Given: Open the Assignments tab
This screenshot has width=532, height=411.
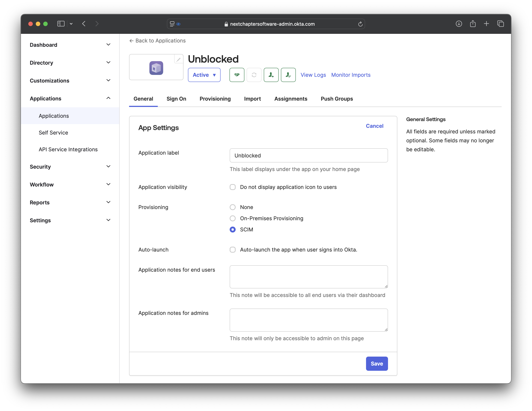Looking at the screenshot, I should click(291, 99).
